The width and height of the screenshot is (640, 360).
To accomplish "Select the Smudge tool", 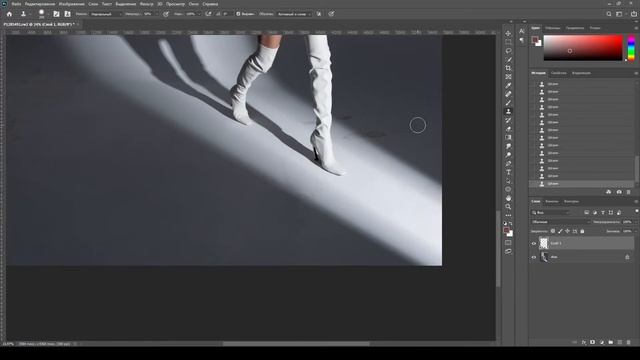I will (508, 146).
